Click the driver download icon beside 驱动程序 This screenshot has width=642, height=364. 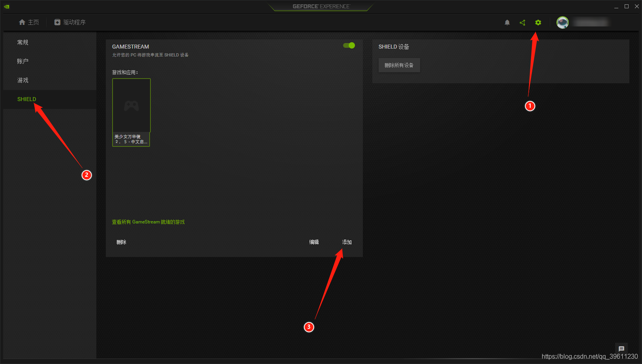(57, 22)
